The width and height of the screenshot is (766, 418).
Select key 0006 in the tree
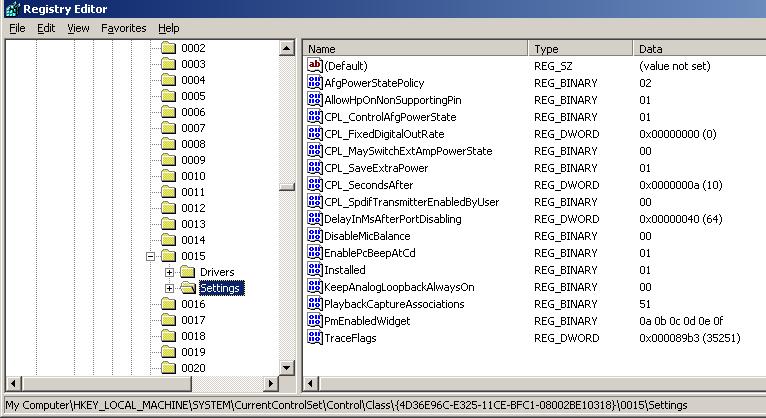pos(193,112)
